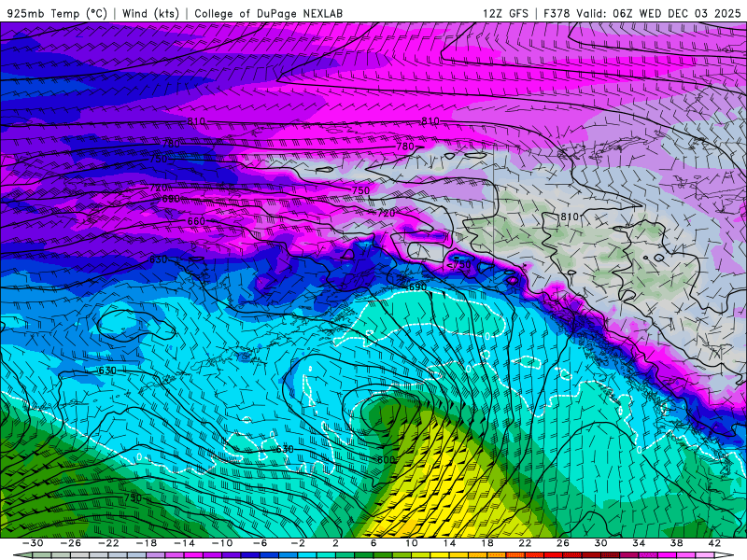Click the 38 colorbar tick label
Screen dimensions: 747x560
(676, 543)
